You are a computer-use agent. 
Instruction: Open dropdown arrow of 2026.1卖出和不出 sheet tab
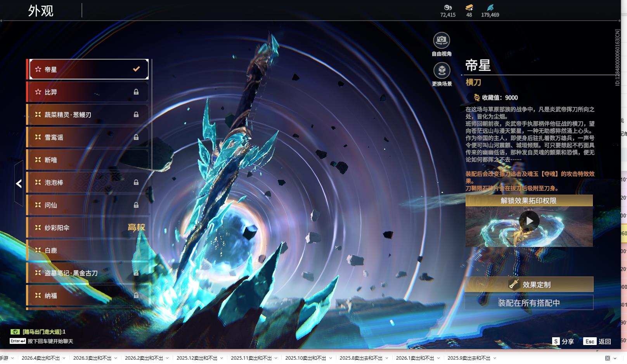(x=438, y=358)
